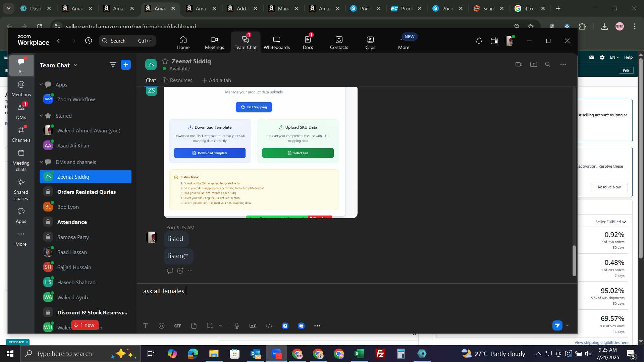Collapse the Starred section
Viewport: 644px width, 362px height.
(41, 116)
